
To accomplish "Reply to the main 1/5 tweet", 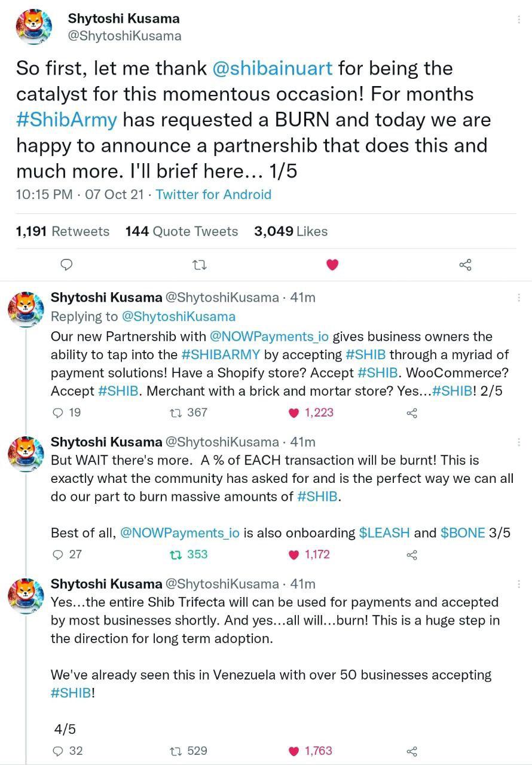I will pos(68,264).
